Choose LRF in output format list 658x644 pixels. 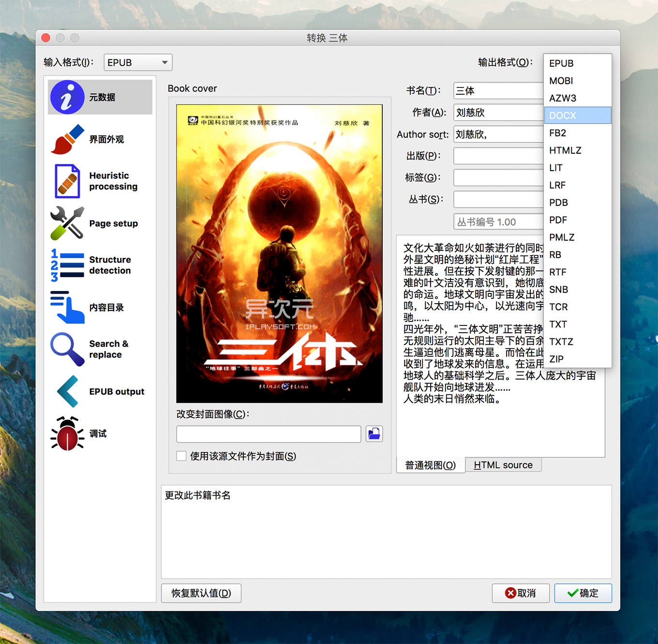[578, 185]
